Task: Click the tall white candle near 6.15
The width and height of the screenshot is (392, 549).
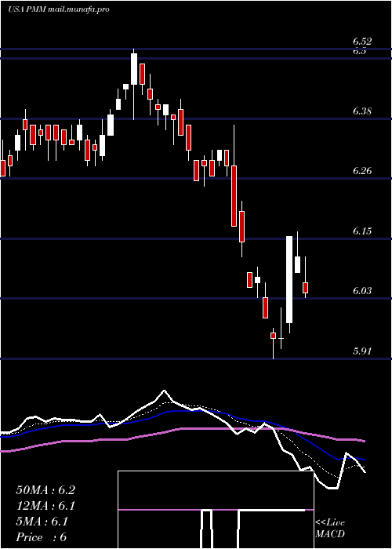Action: pos(289,279)
